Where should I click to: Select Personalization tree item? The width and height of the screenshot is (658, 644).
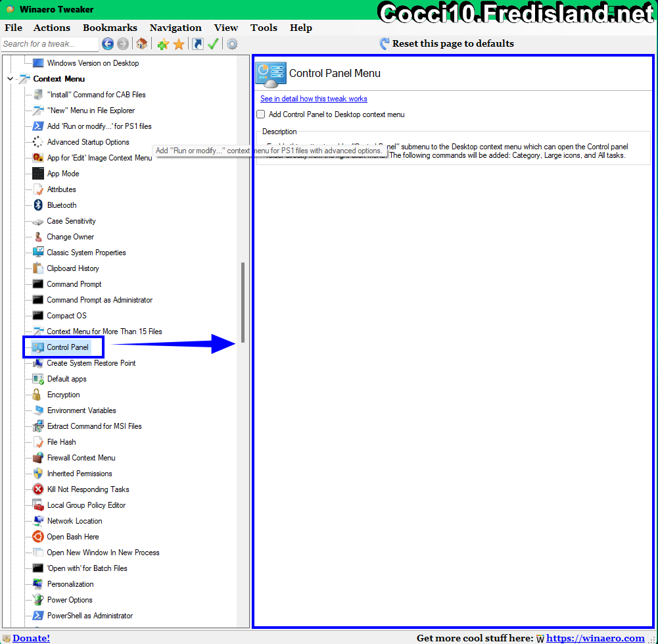[x=70, y=584]
